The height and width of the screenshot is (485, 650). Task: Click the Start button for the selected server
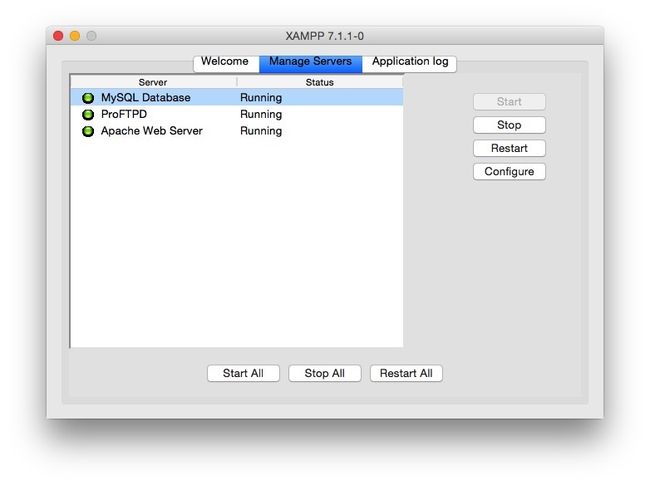coord(509,102)
